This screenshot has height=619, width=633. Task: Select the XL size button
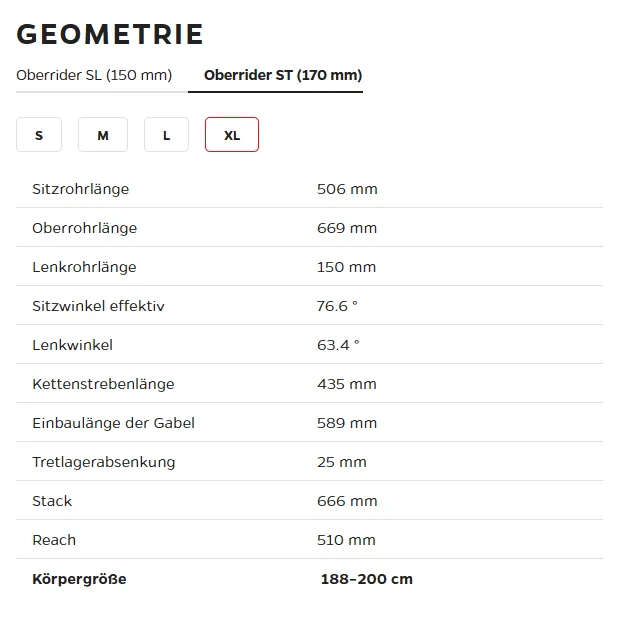[x=232, y=135]
